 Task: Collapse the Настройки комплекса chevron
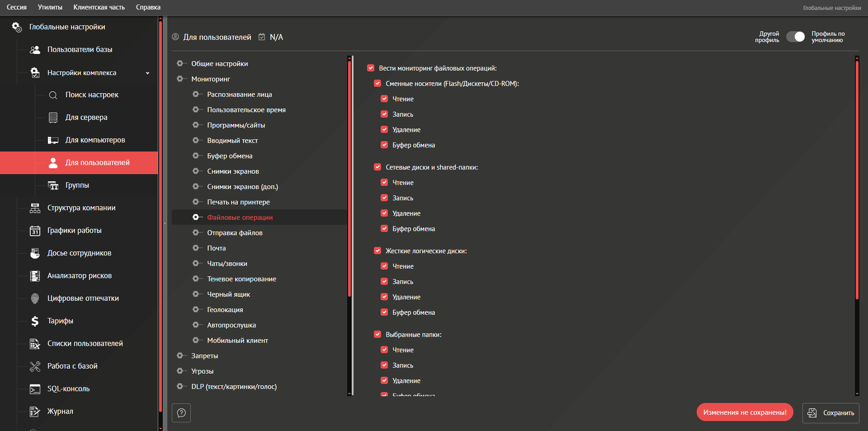pos(147,73)
